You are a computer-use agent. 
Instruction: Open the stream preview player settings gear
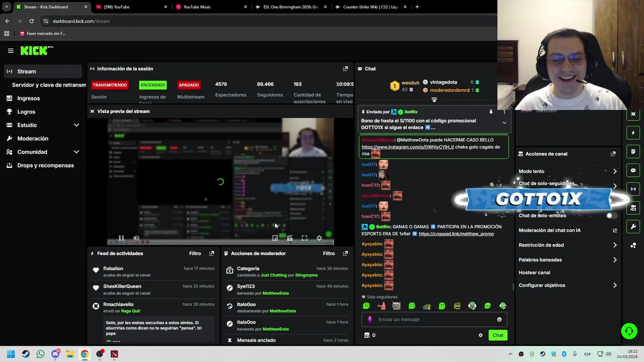(x=319, y=238)
